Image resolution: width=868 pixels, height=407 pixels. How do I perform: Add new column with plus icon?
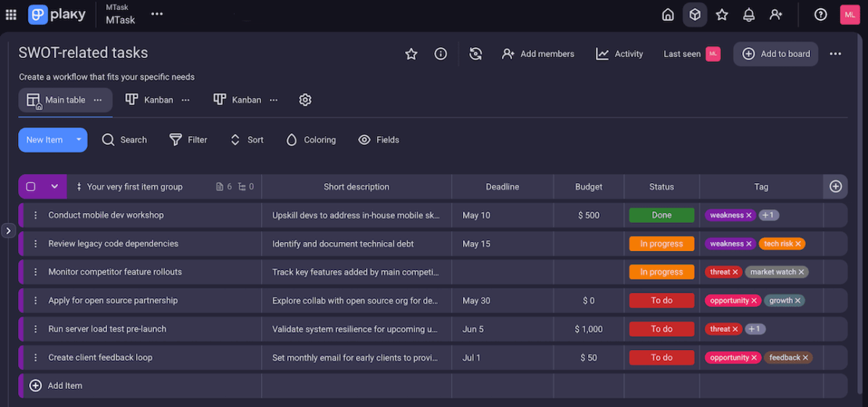click(x=835, y=186)
